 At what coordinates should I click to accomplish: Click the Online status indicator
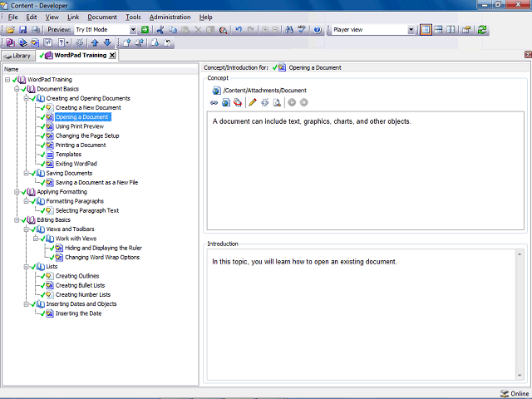click(515, 393)
